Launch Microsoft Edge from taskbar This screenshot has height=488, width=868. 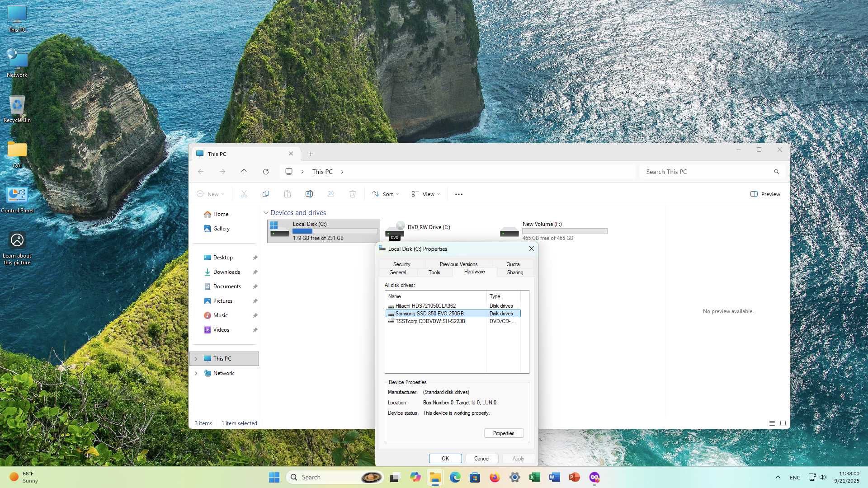click(455, 477)
